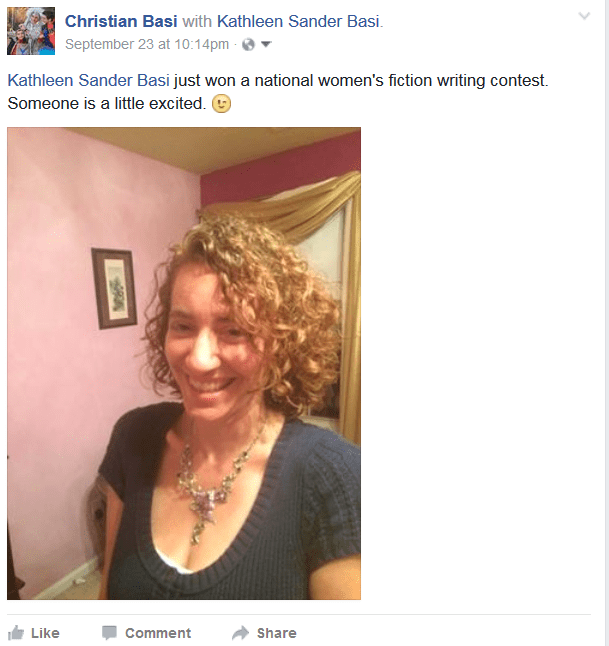Expand audience selector arrow beside globe
609x646 pixels.
266,44
